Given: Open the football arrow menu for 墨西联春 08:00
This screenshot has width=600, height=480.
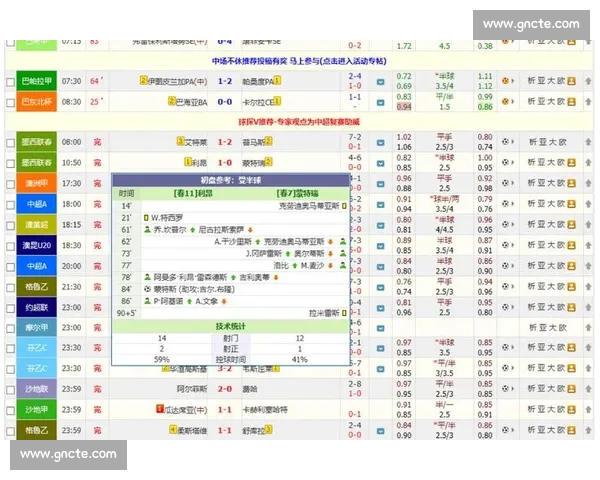Looking at the screenshot, I should pyautogui.click(x=508, y=142).
